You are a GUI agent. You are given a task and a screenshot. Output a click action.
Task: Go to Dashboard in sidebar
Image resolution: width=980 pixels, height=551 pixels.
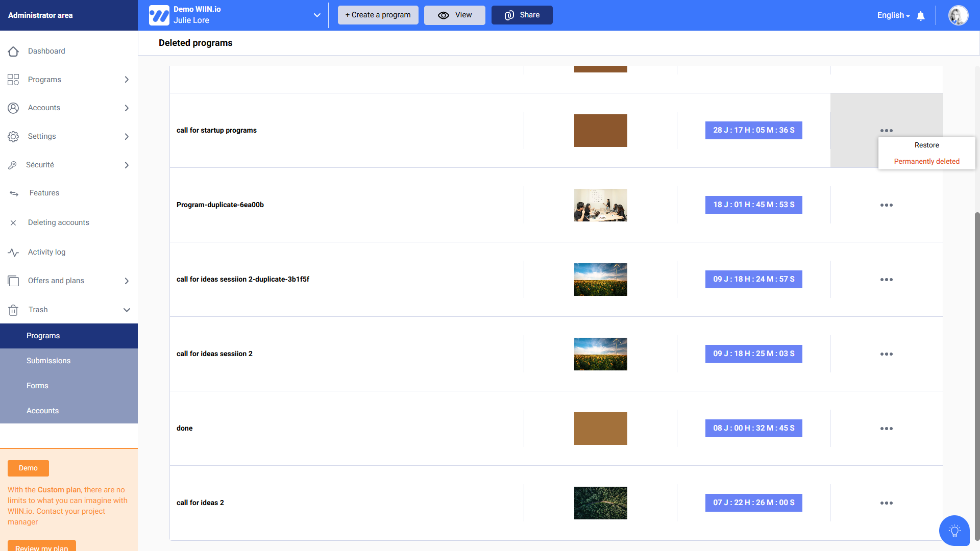[x=46, y=51]
